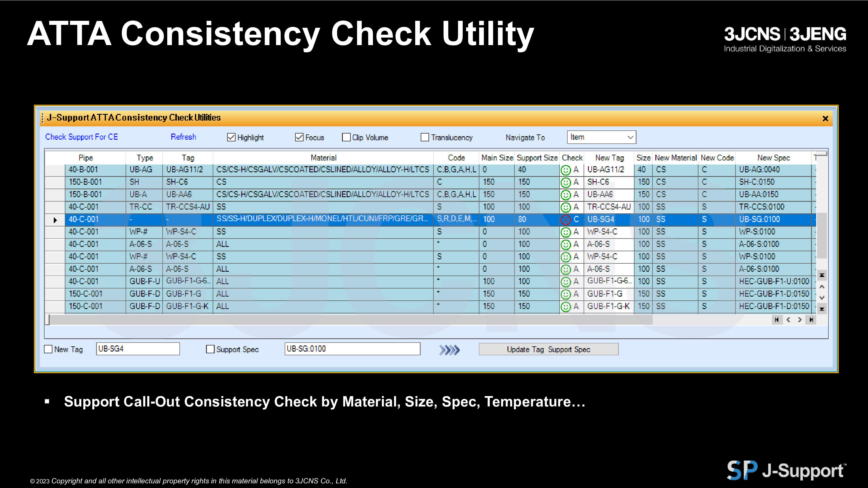
Task: Uncheck the Focus checkbox
Action: tap(299, 137)
